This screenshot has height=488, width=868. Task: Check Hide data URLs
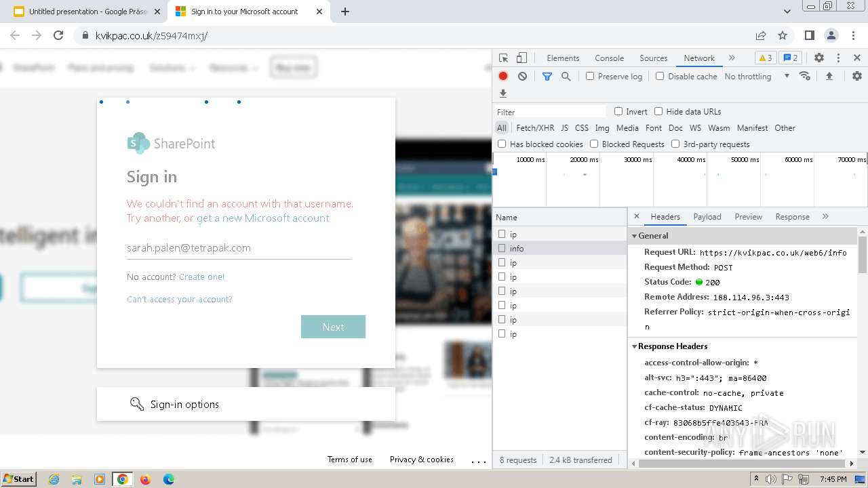tap(658, 111)
